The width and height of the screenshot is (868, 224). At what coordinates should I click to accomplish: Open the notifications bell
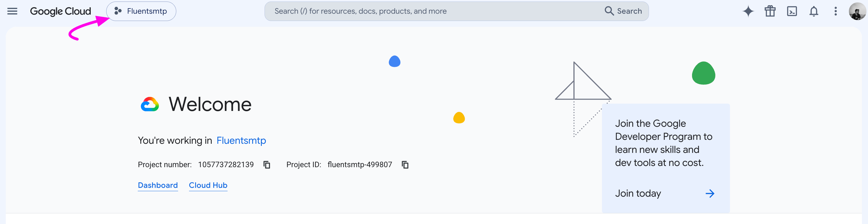point(814,11)
